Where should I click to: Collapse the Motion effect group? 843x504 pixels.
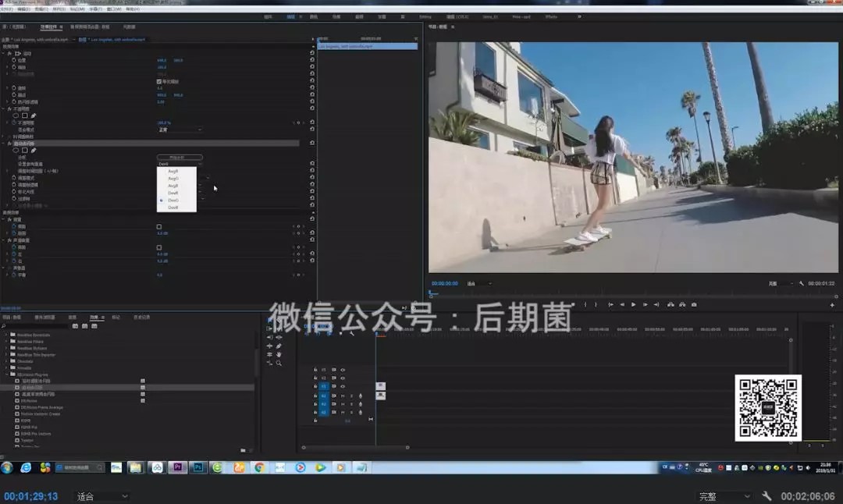[3, 53]
